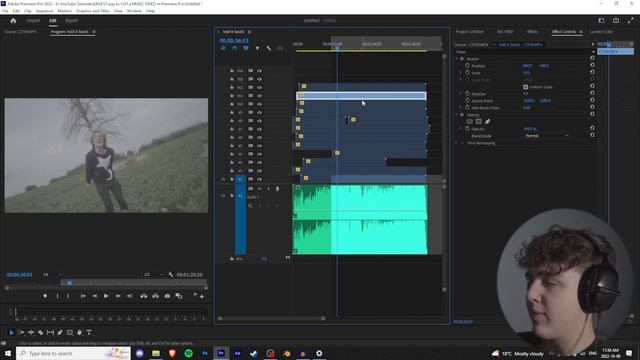Select the Track Select Forward tool
This screenshot has width=640, height=360.
click(21, 333)
